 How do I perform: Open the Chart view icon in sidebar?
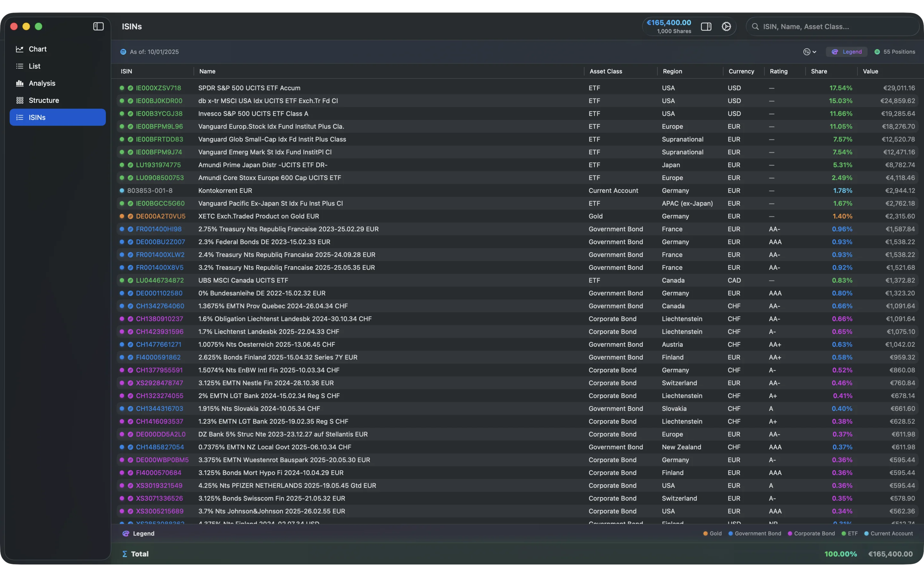click(x=20, y=49)
